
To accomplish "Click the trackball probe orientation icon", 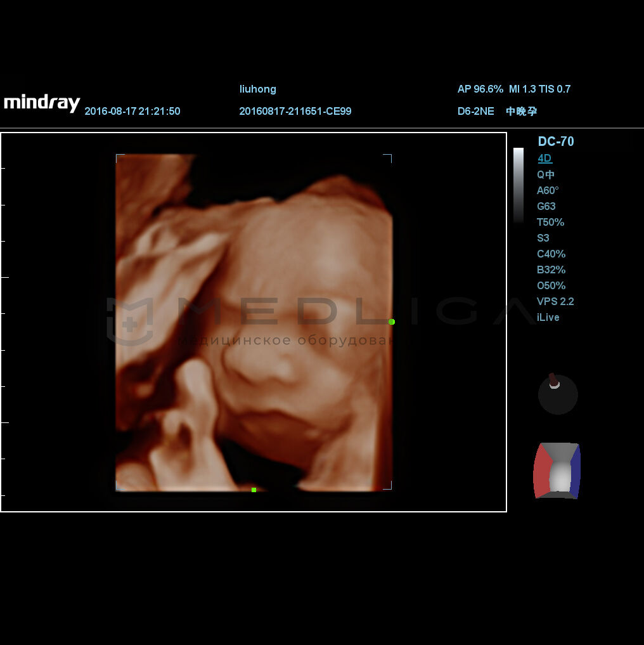I will click(558, 394).
